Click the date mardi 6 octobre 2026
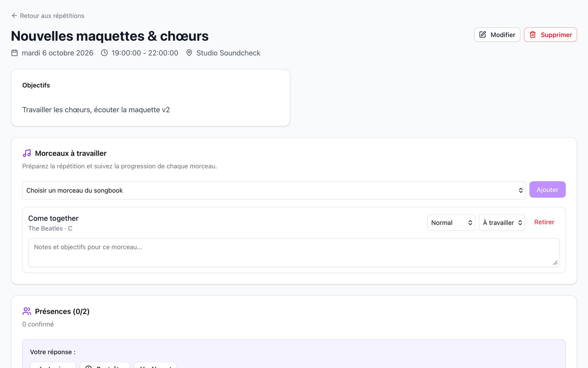The image size is (588, 368). click(58, 53)
